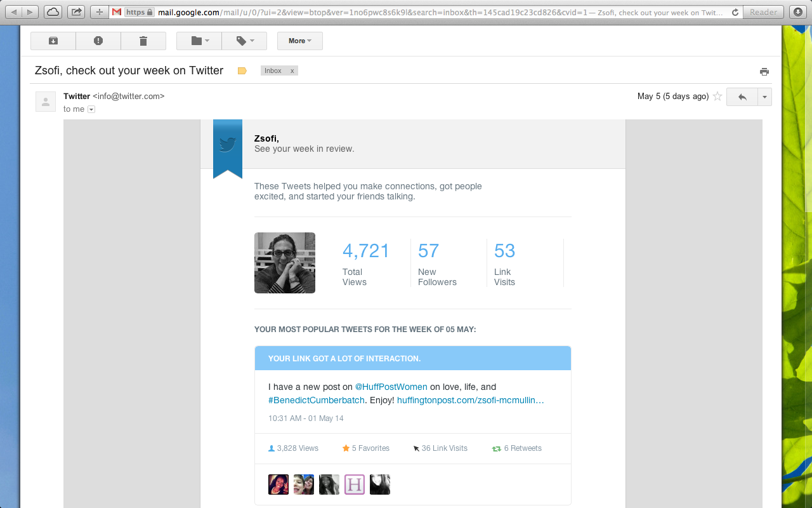Star this email from Twitter
The image size is (812, 508).
(717, 97)
